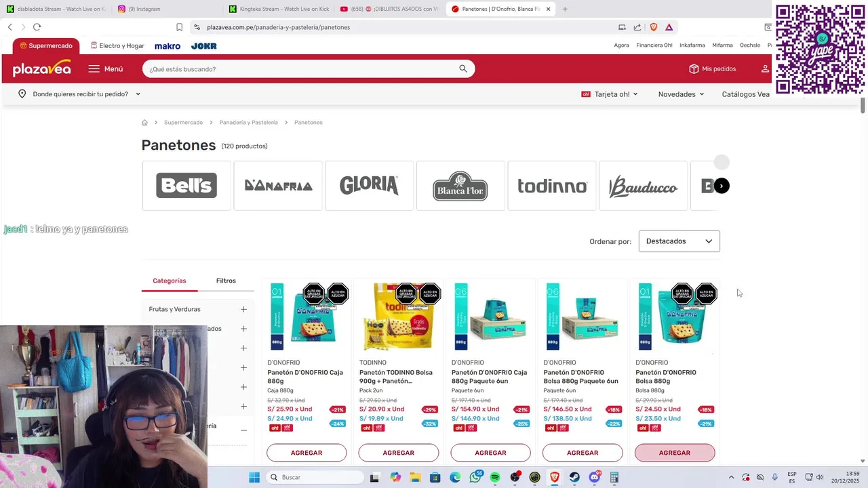Open new browser tab with plus icon
This screenshot has width=868, height=488.
pyautogui.click(x=565, y=9)
